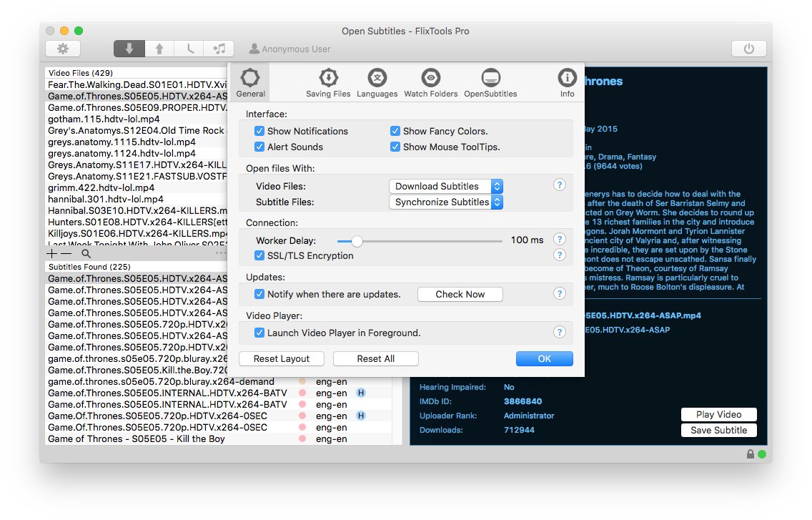This screenshot has width=812, height=520.
Task: Select gotham.115.hdtv-lol.mp4 in video list
Action: point(137,119)
